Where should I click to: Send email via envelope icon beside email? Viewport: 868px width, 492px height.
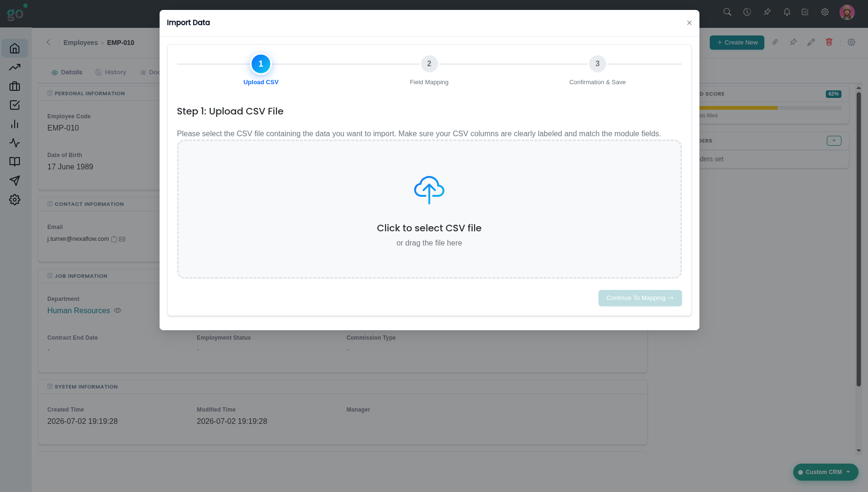[x=122, y=239]
